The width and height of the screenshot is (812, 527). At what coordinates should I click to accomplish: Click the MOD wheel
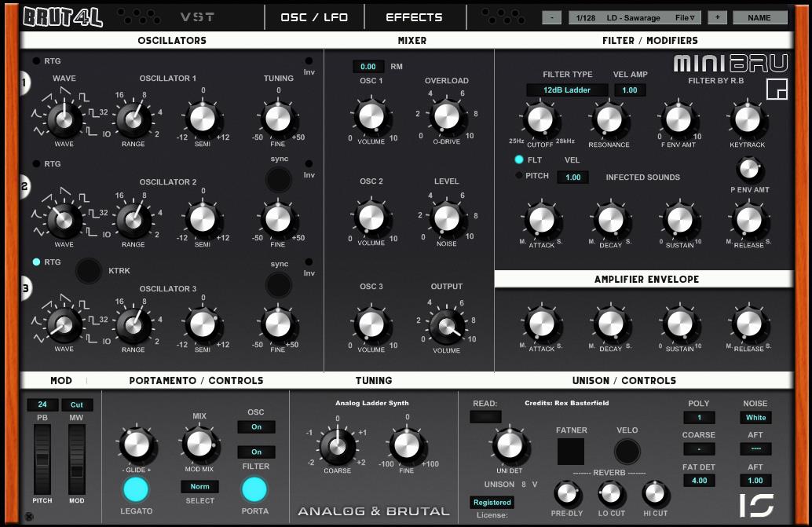[x=77, y=459]
